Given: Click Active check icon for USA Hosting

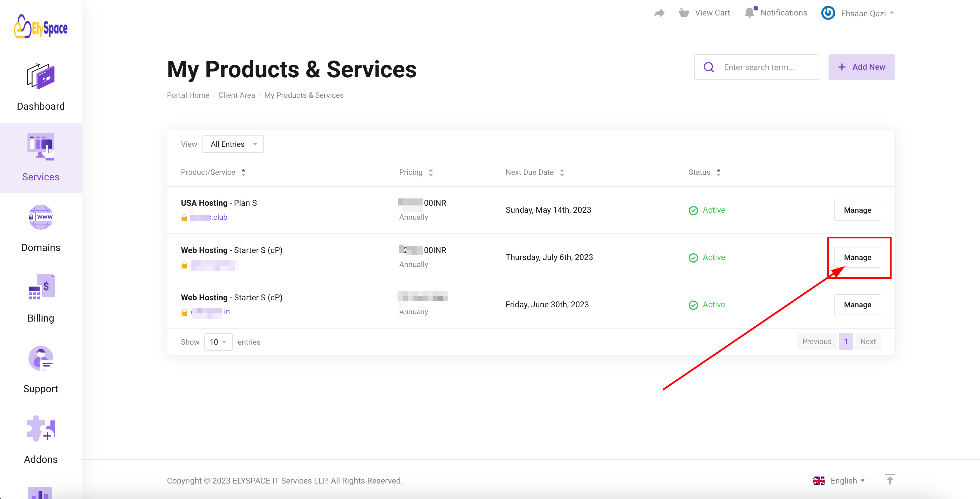Looking at the screenshot, I should pos(693,210).
